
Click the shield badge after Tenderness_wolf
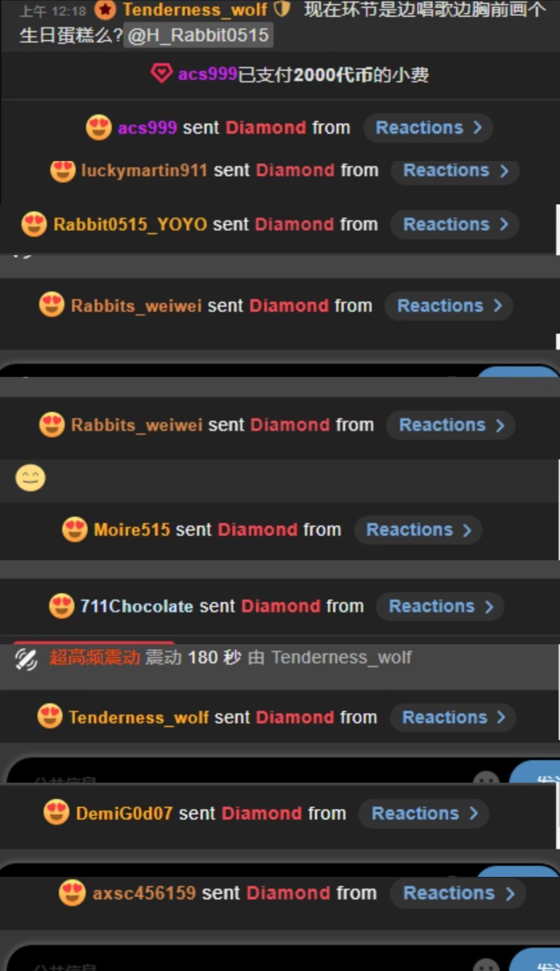click(281, 9)
